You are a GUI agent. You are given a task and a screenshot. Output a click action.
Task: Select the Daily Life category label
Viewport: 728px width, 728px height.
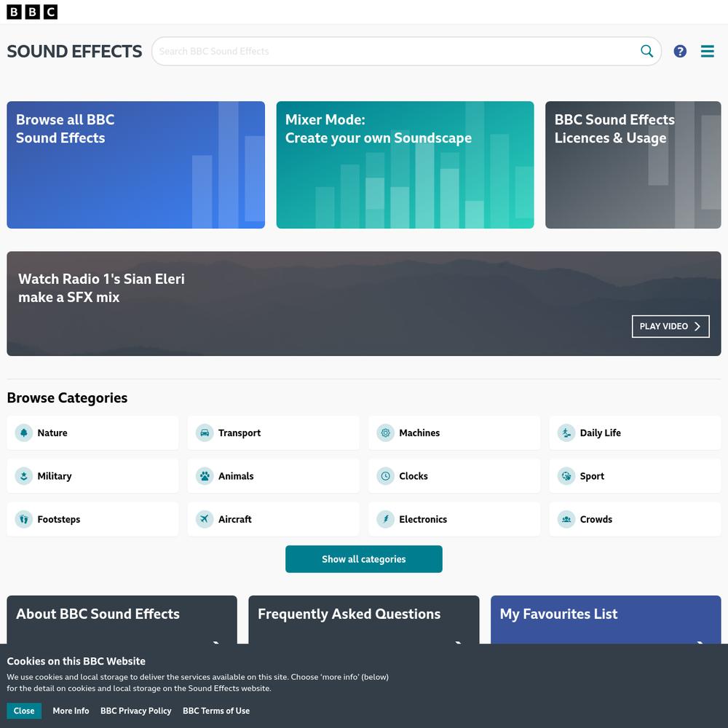[601, 432]
